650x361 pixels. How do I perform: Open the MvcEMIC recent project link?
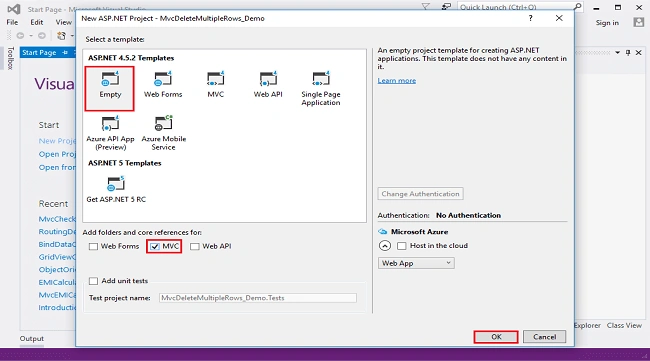(x=57, y=295)
